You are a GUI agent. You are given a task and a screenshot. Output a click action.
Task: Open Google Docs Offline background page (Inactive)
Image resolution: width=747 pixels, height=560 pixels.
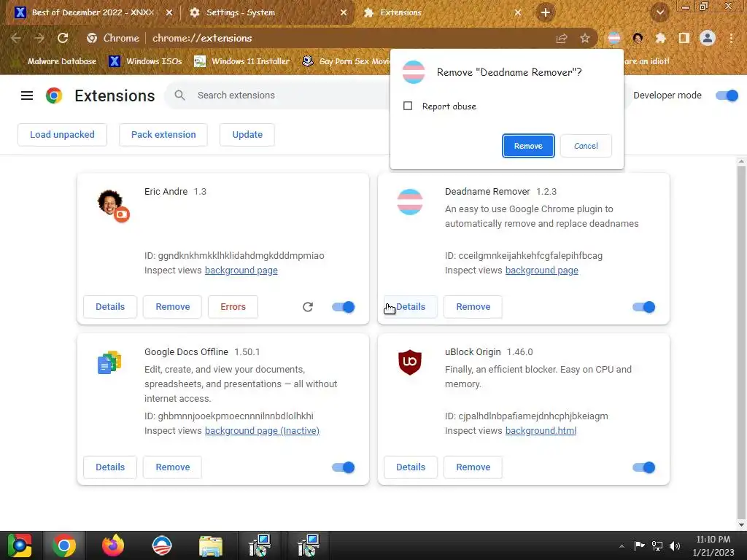262,431
